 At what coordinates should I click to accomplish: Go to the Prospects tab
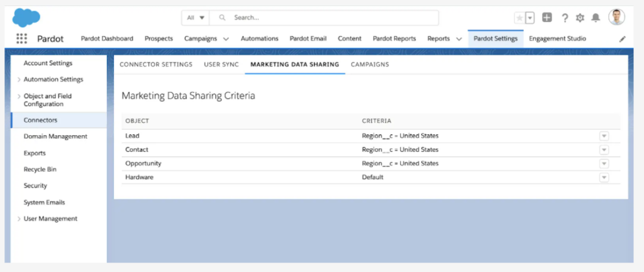(x=158, y=38)
